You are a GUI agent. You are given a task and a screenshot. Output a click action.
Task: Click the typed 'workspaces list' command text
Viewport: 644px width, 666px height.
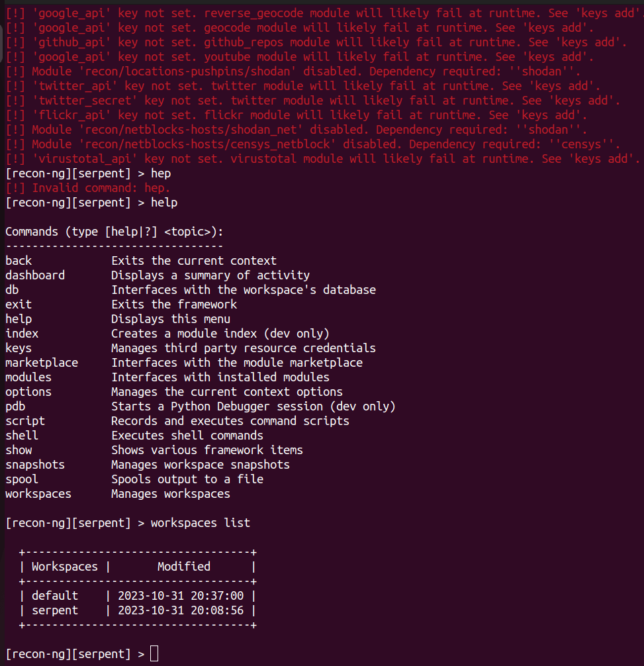(x=201, y=522)
